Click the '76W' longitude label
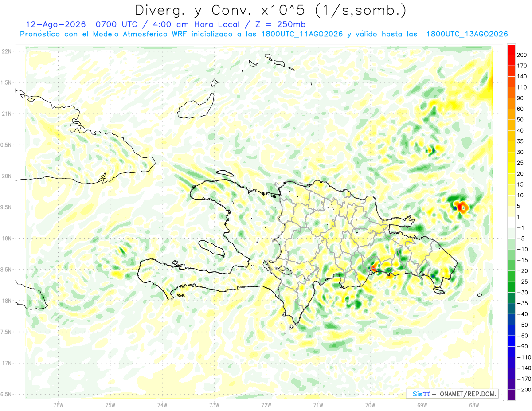 (58, 405)
